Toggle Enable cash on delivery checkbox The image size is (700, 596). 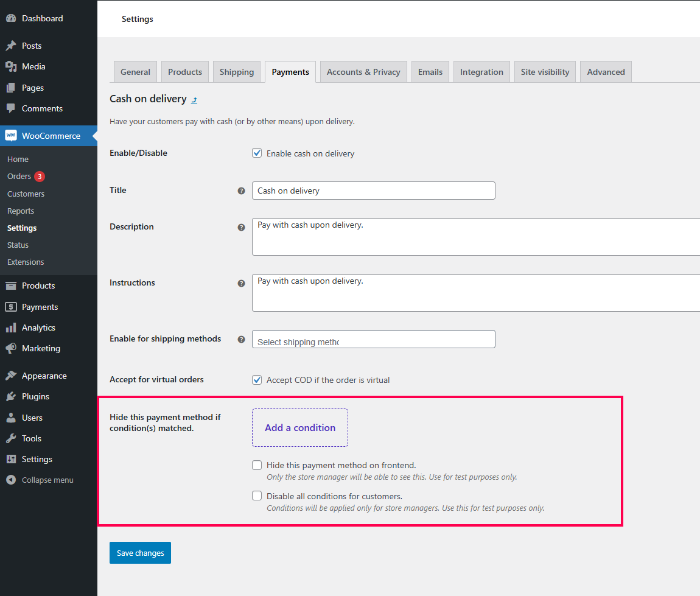(257, 153)
